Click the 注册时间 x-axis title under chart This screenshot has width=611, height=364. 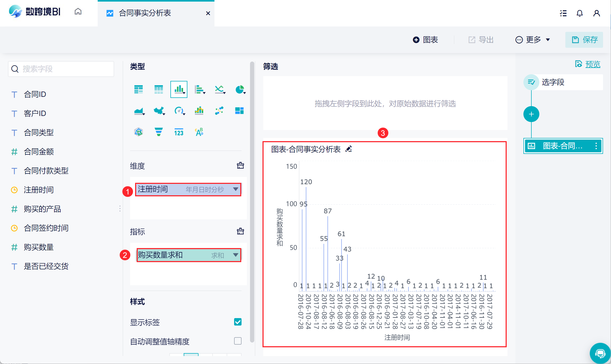(397, 337)
